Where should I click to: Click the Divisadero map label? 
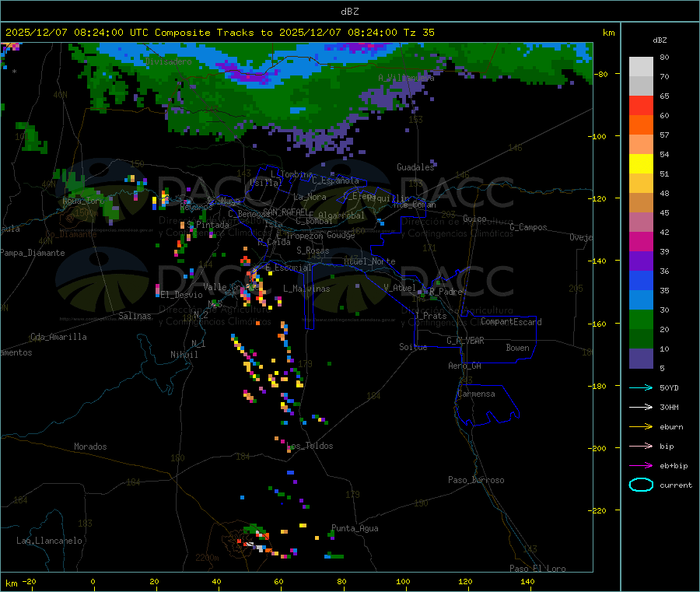coord(168,61)
